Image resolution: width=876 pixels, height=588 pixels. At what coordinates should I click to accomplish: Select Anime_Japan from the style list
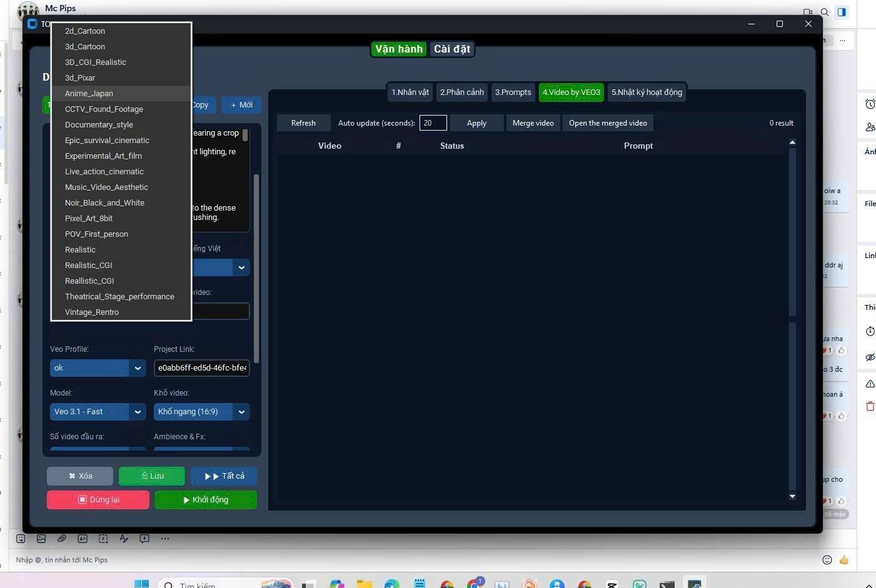click(x=89, y=94)
